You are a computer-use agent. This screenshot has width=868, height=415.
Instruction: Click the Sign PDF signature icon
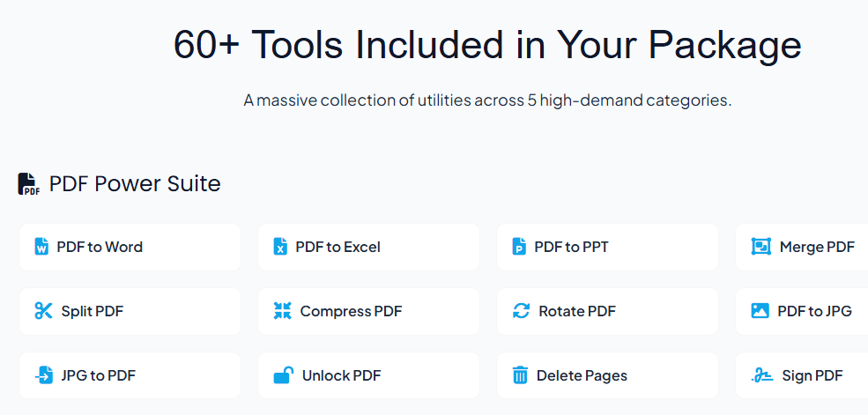(761, 375)
